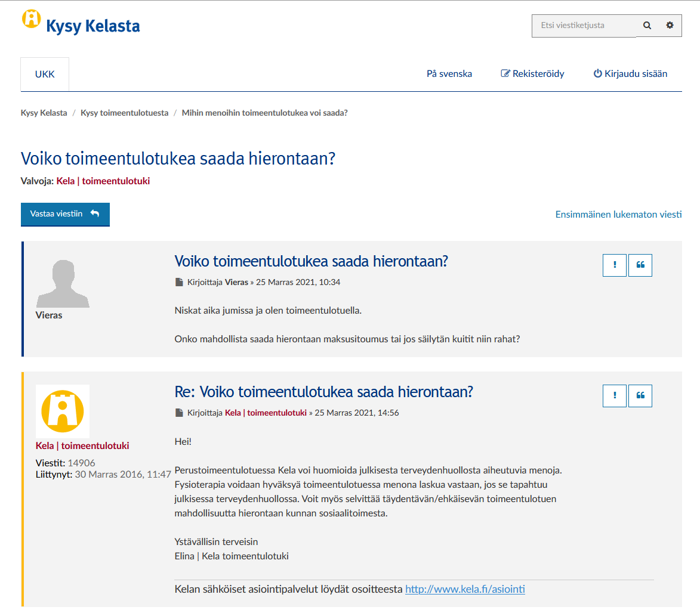Click the 'Liittynyt: 30 Marras 2016, 11:47' text
700x613 pixels.
tap(104, 474)
